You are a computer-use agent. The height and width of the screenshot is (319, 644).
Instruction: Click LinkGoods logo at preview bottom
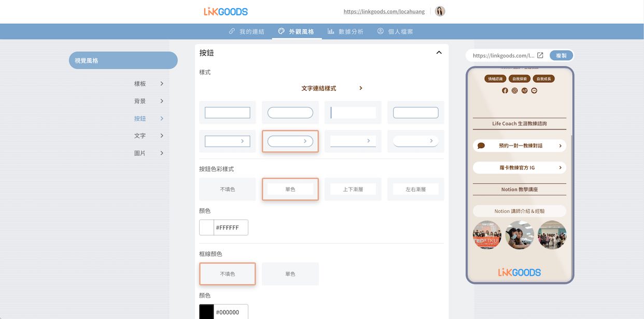click(x=520, y=272)
